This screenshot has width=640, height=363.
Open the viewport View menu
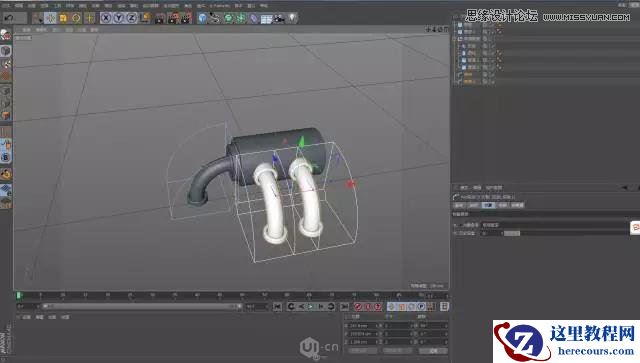tap(26, 30)
